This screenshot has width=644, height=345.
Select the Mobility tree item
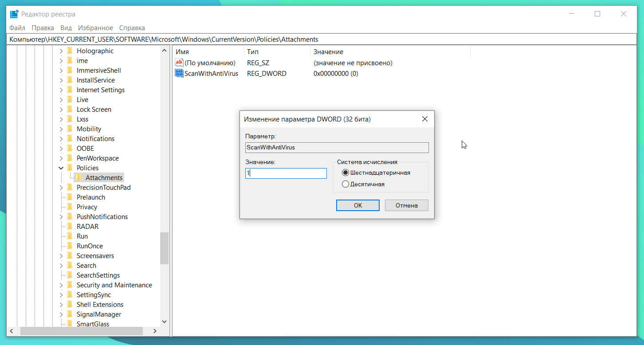(x=89, y=129)
